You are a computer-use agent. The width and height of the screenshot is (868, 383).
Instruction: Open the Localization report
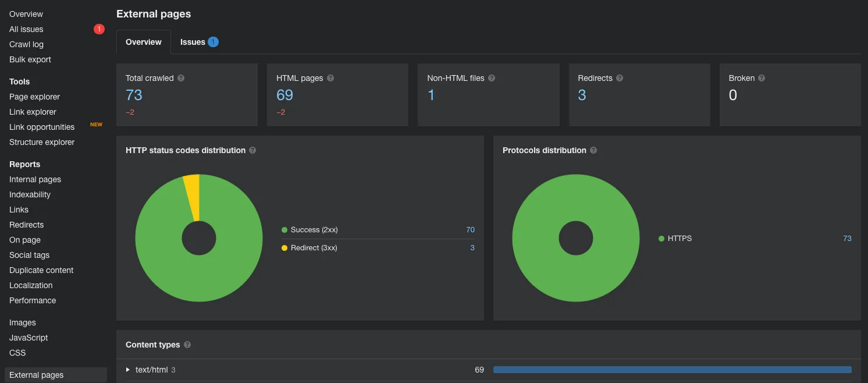tap(31, 285)
